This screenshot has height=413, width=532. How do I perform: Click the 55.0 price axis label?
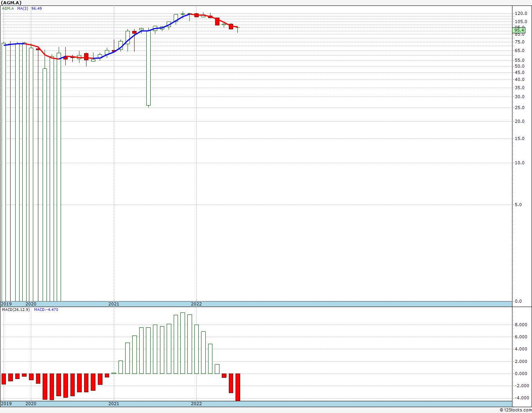pyautogui.click(x=520, y=60)
